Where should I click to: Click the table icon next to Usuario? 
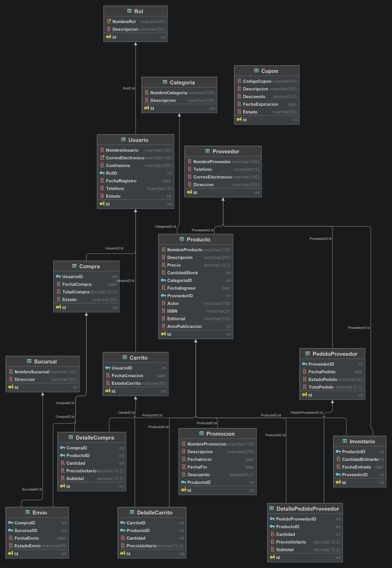coord(123,140)
